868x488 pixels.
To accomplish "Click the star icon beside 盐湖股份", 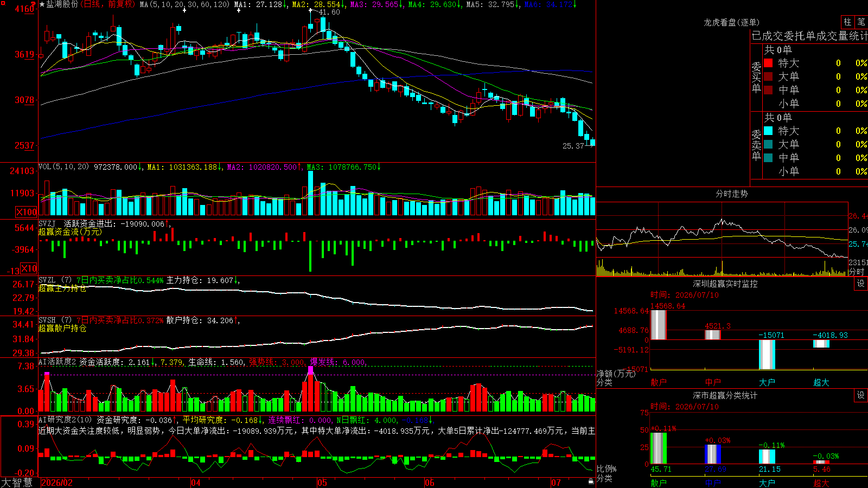I will pos(42,4).
